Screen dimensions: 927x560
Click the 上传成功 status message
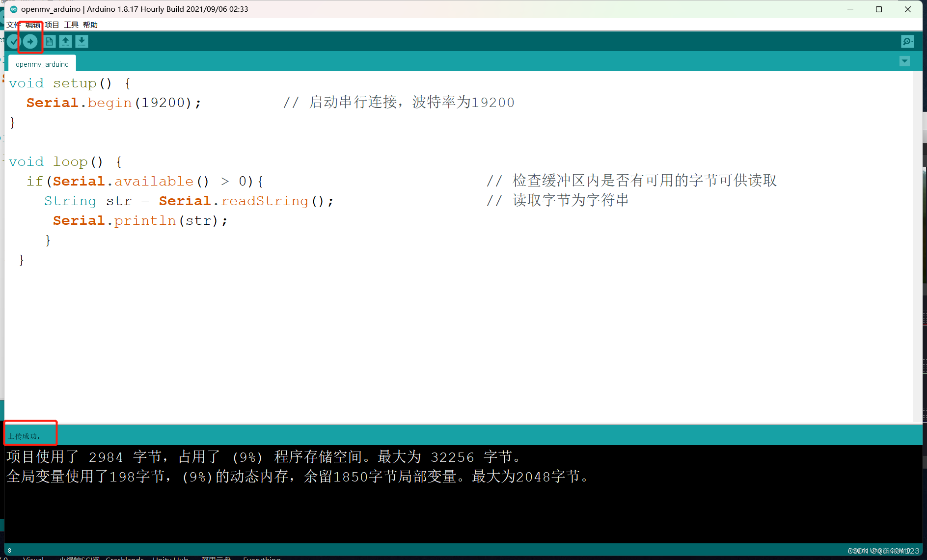[25, 436]
